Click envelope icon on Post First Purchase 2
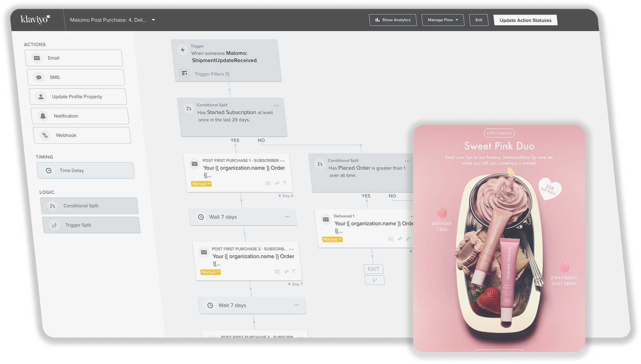641x364 pixels. point(204,252)
